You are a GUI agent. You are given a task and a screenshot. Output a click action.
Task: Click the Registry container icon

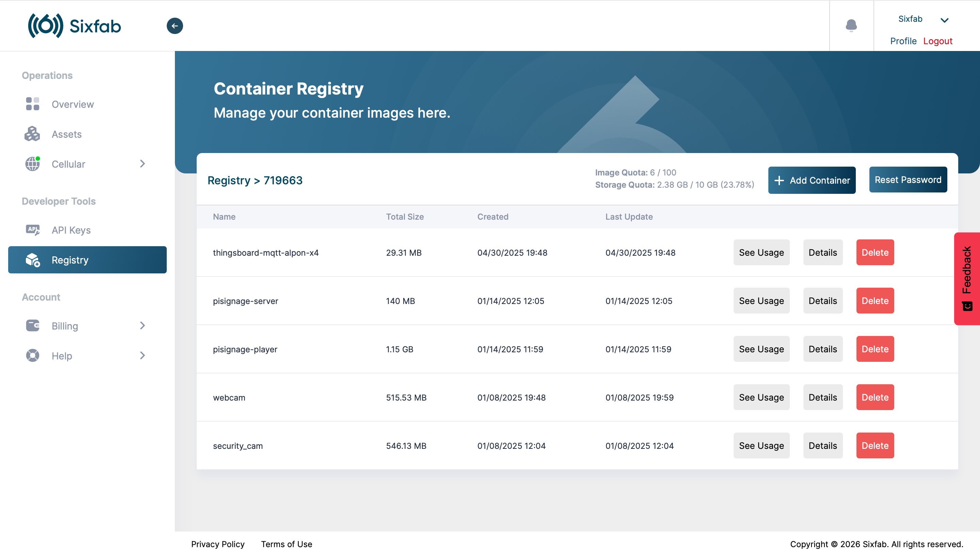coord(33,260)
